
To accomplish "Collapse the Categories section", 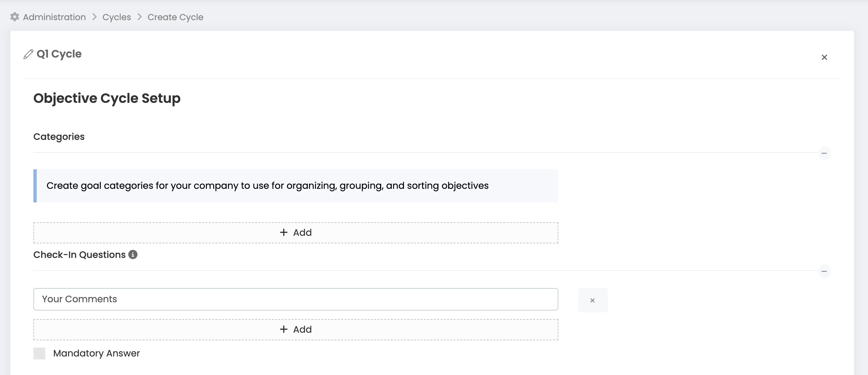I will pyautogui.click(x=824, y=153).
